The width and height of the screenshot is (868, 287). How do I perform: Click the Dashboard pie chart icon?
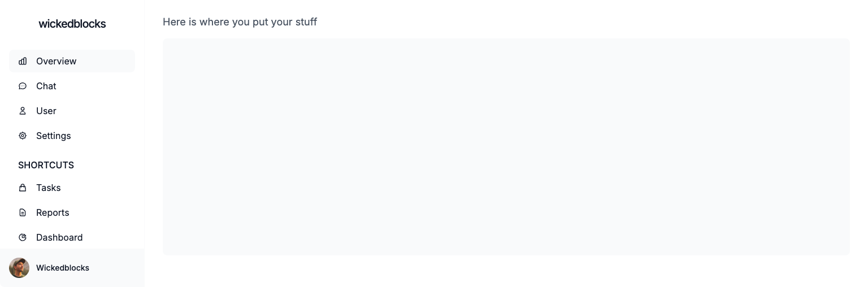click(23, 237)
